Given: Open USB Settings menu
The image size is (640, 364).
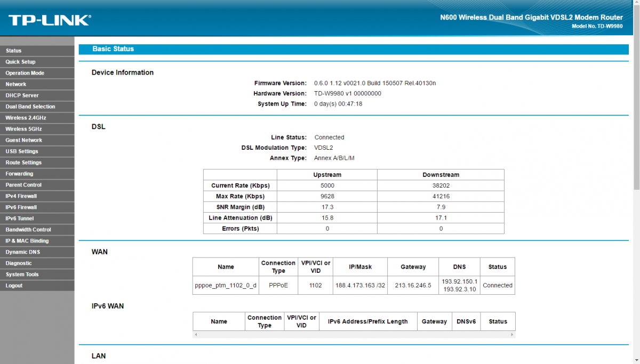Looking at the screenshot, I should click(x=37, y=151).
